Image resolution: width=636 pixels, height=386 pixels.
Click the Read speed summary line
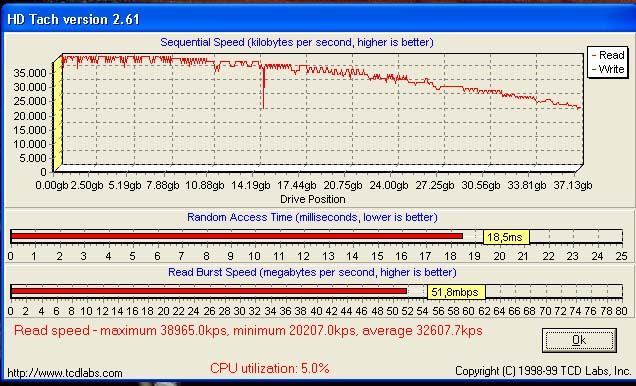tap(248, 330)
